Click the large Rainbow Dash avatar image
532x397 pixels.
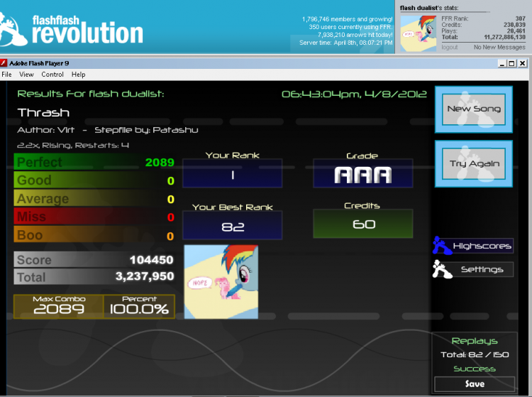221,282
